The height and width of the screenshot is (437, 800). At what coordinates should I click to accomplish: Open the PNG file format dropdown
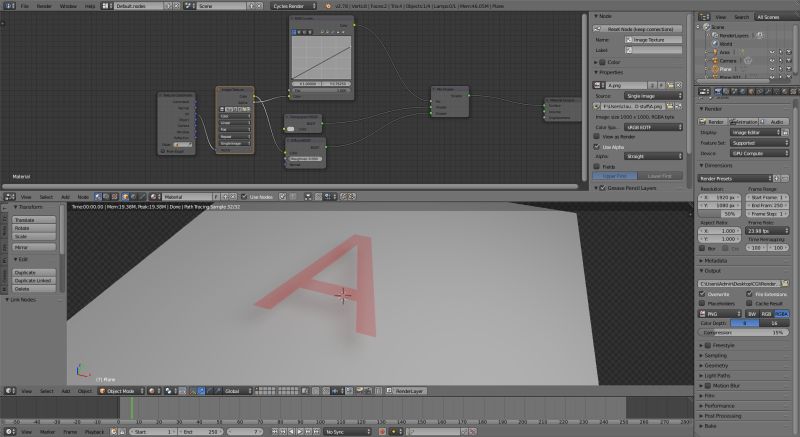(720, 314)
